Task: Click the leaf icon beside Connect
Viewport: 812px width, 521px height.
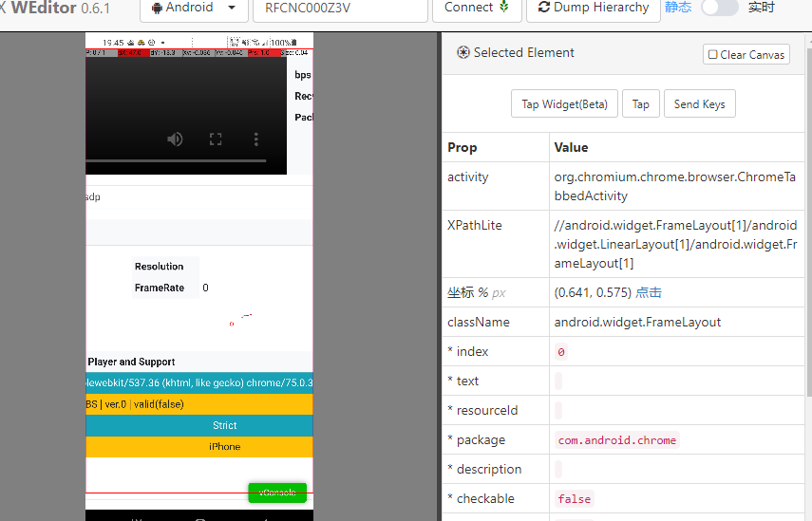Action: (504, 7)
